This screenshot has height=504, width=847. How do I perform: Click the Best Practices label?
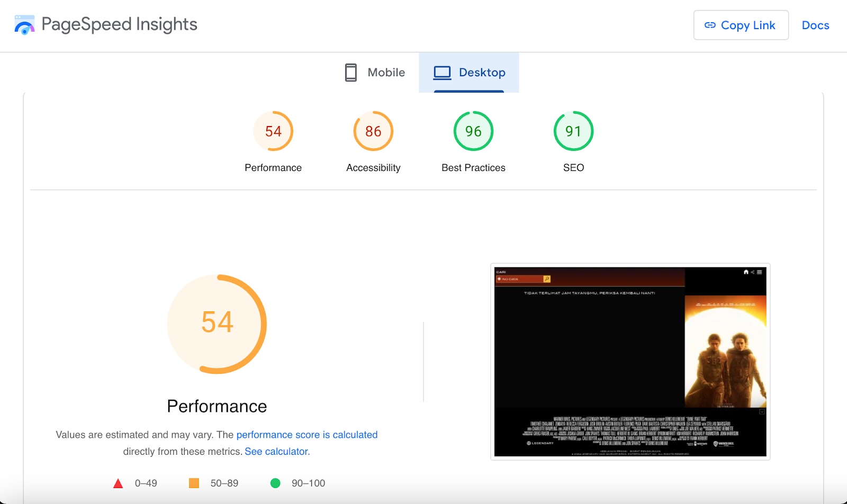pos(473,168)
